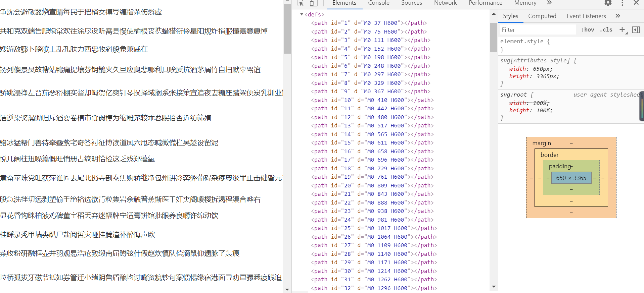Click the text line starting 桂睬录秃甲墙

78,235
